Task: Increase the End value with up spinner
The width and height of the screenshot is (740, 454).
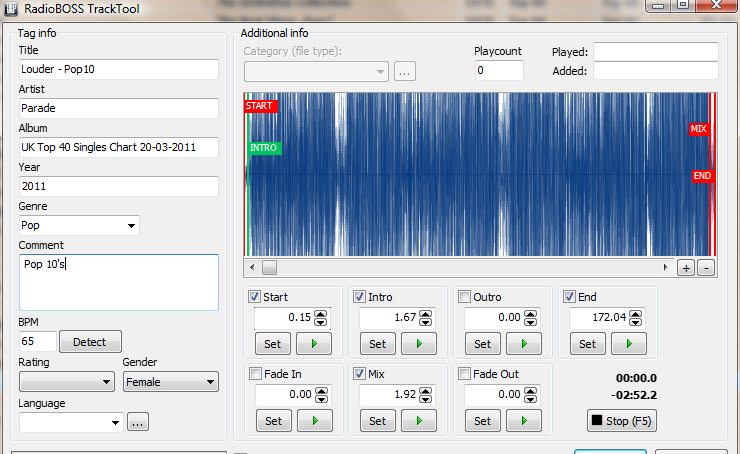Action: coord(636,314)
